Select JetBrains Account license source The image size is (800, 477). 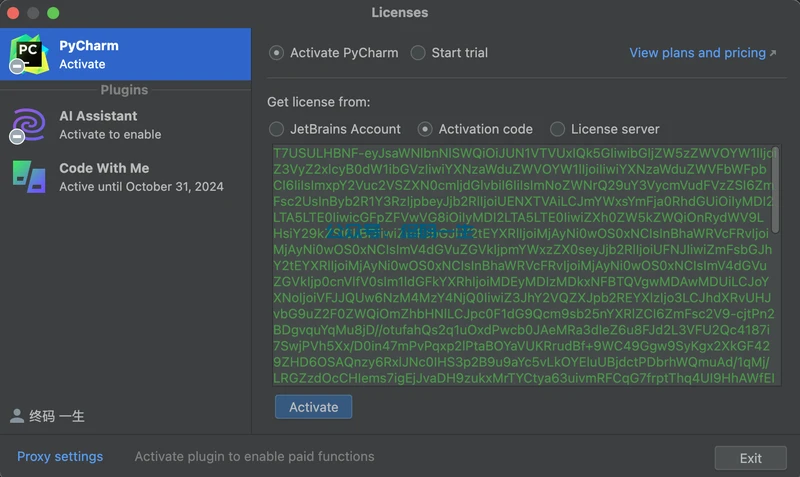[277, 129]
